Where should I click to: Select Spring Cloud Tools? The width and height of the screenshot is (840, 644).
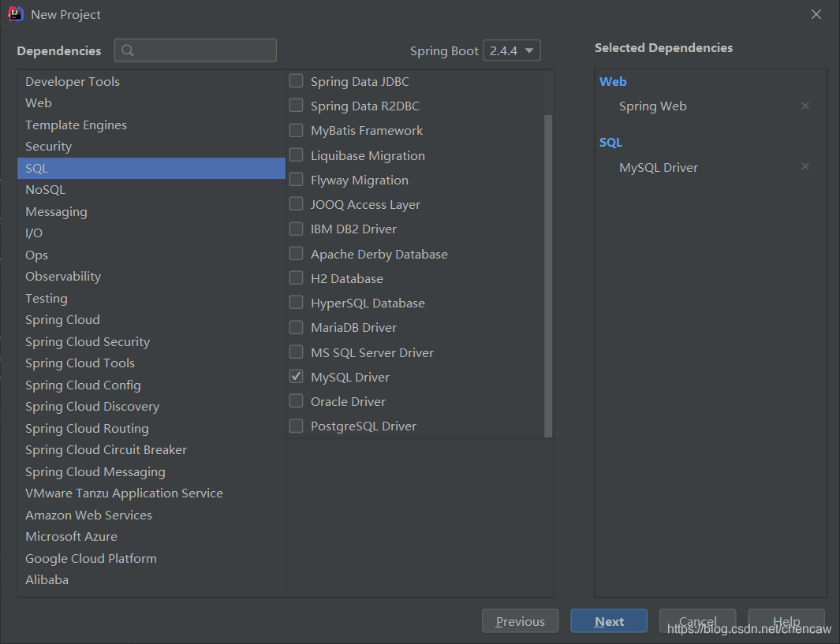click(151, 363)
